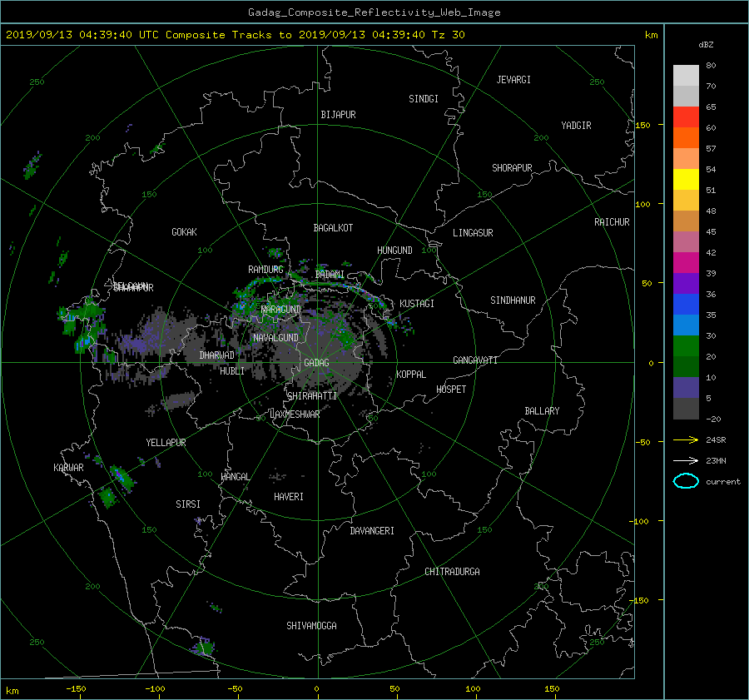Click the green echo cell near KARWAR
This screenshot has height=700, width=749.
[x=108, y=497]
